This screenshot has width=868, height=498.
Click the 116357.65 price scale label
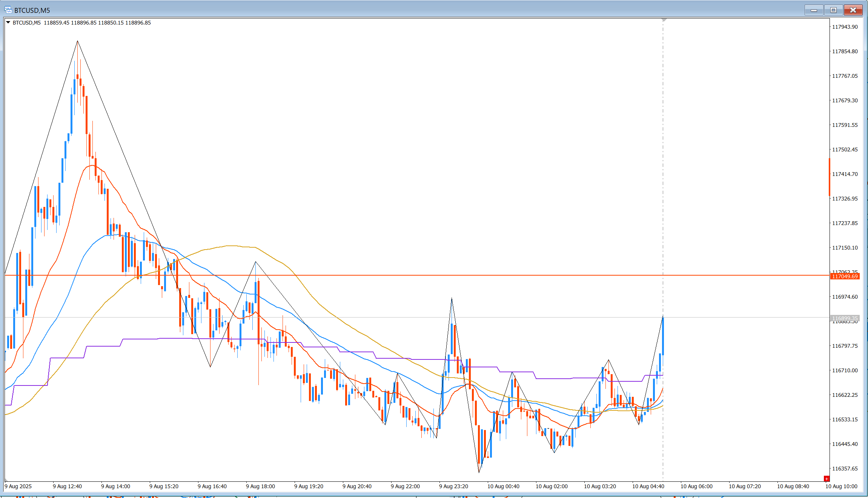[845, 469]
